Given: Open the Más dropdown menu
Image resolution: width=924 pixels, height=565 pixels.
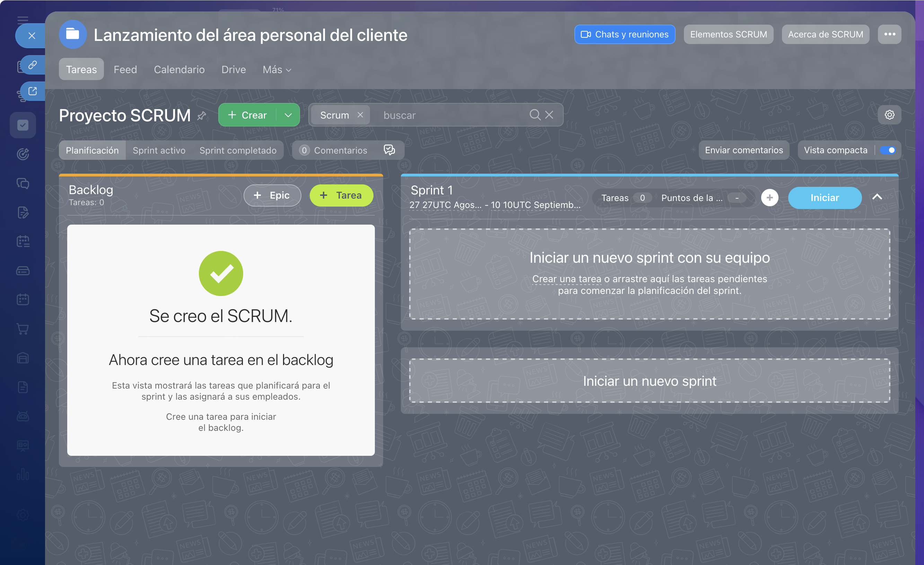Looking at the screenshot, I should pos(277,69).
